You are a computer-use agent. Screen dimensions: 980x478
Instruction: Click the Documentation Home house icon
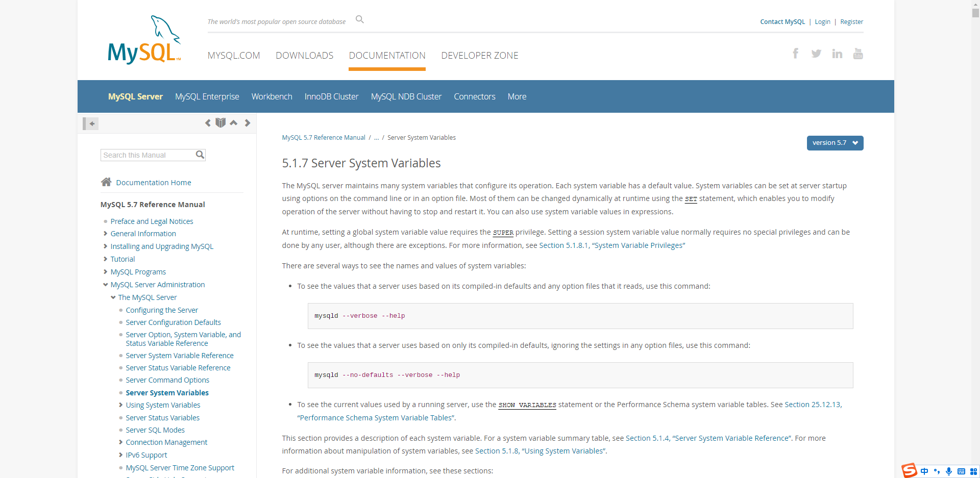(106, 182)
